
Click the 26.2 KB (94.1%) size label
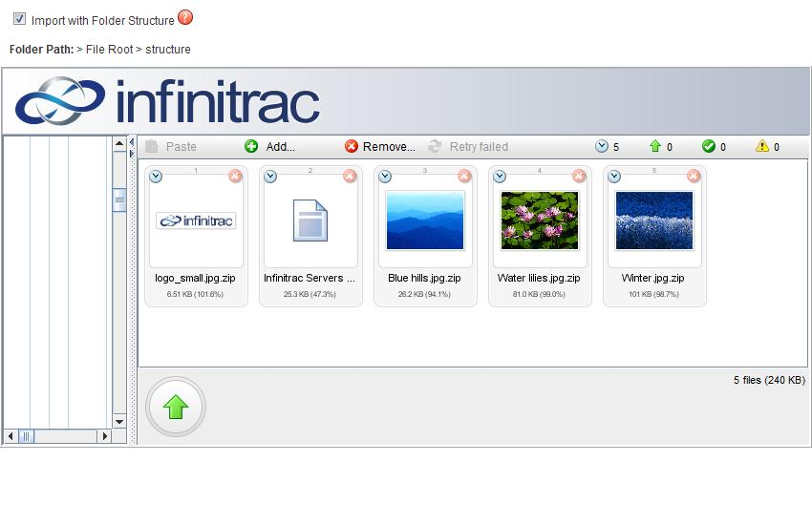tap(424, 294)
